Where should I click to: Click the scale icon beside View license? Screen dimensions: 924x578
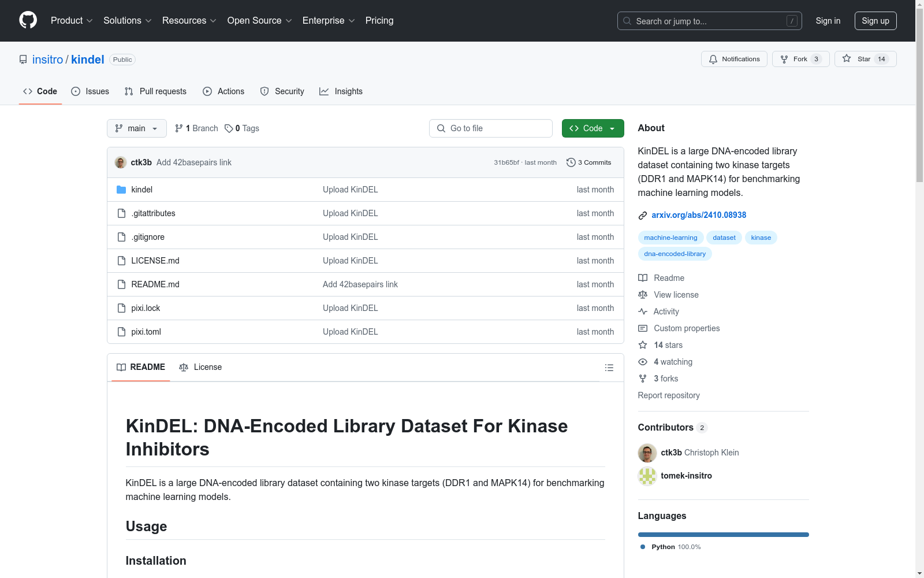coord(643,295)
